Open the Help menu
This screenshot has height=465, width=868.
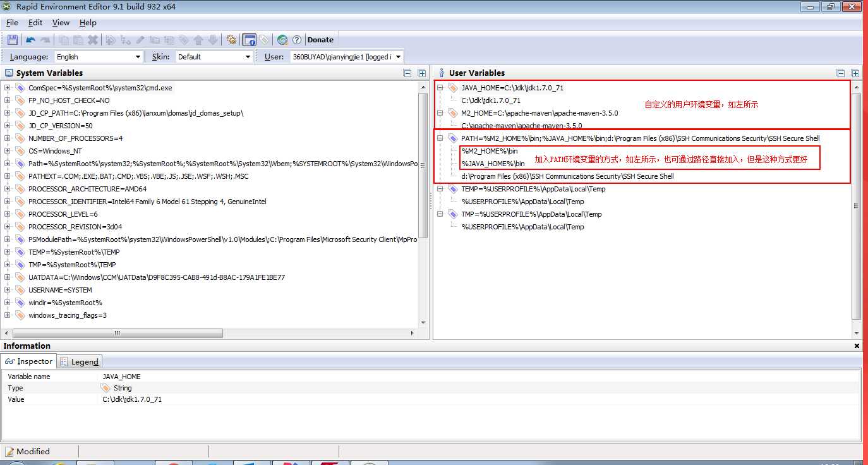click(88, 22)
